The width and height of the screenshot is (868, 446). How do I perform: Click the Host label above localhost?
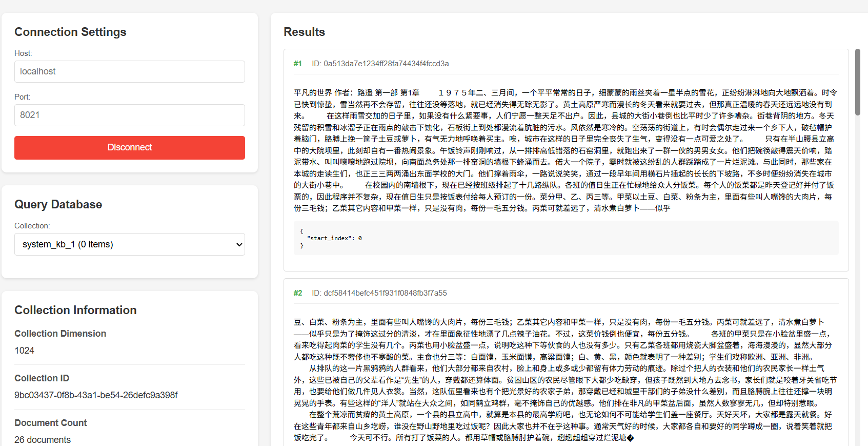[23, 53]
